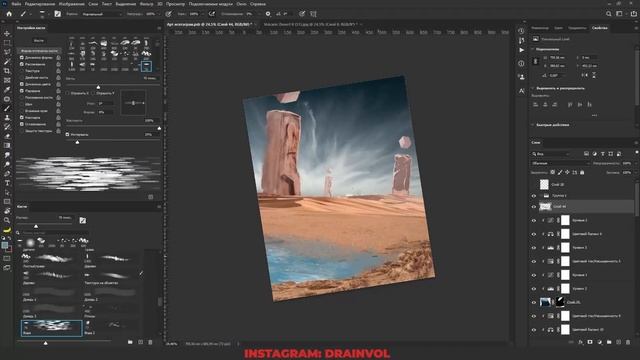
Task: Delete brush with trash icon in Brushes panel
Action: (x=150, y=342)
